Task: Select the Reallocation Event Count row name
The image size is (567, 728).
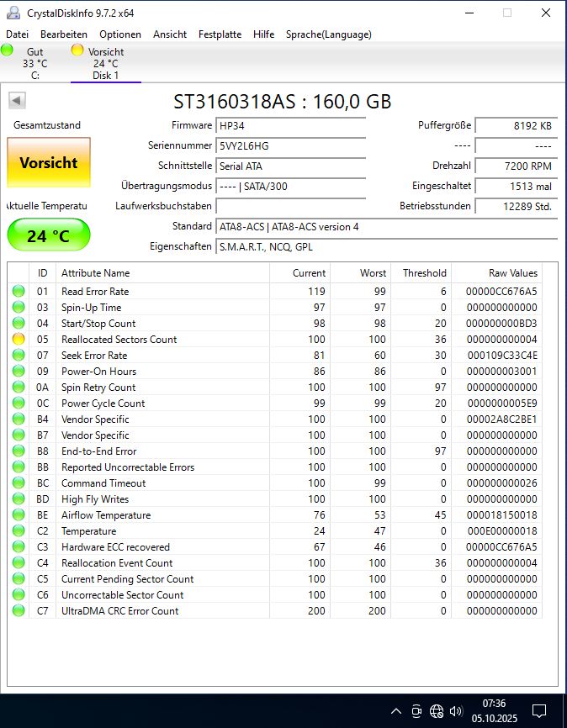Action: coord(117,562)
